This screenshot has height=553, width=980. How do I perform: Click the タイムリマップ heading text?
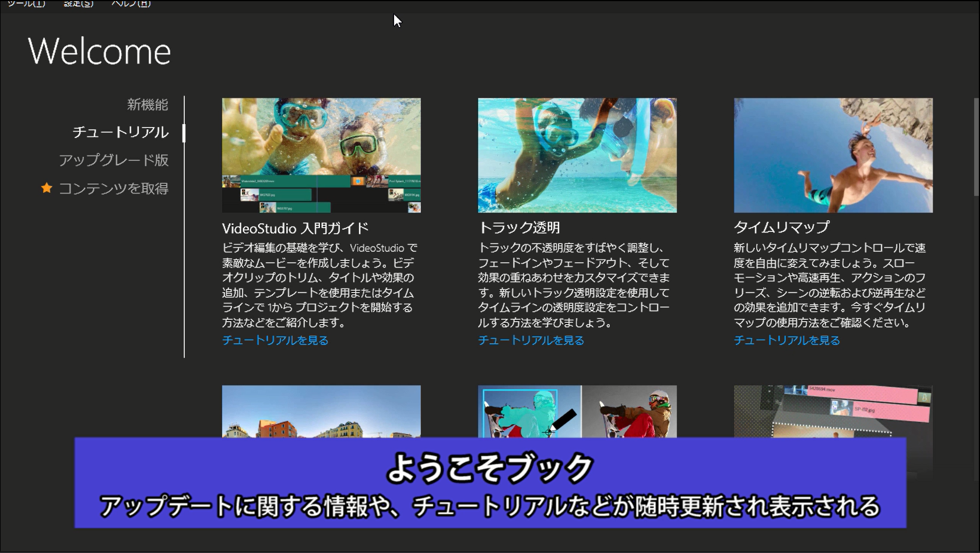pos(781,227)
